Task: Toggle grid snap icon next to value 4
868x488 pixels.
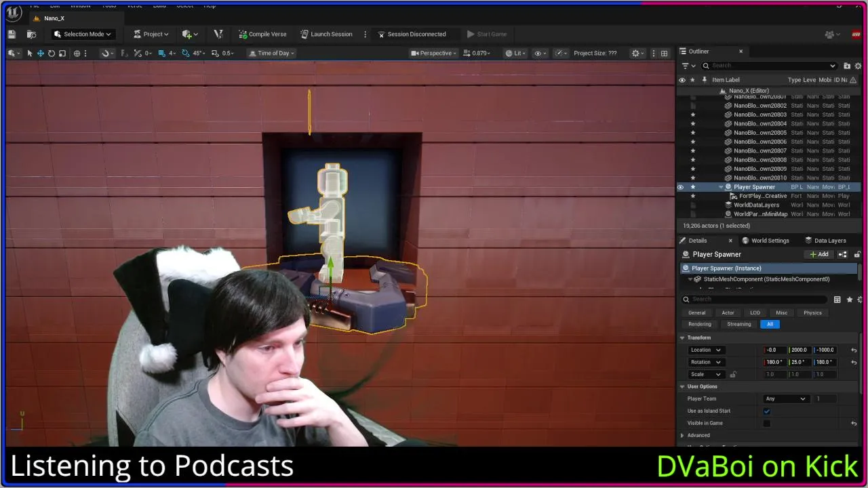Action: point(163,53)
